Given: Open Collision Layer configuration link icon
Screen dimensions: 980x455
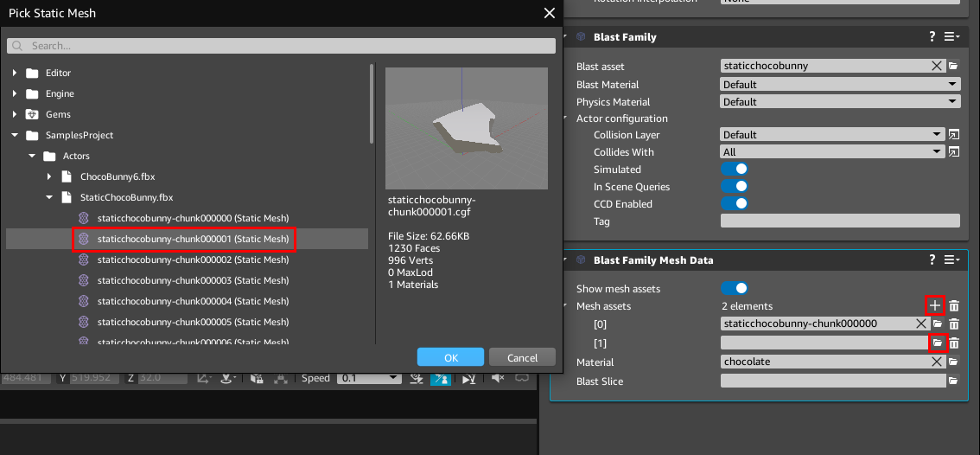Looking at the screenshot, I should [954, 135].
